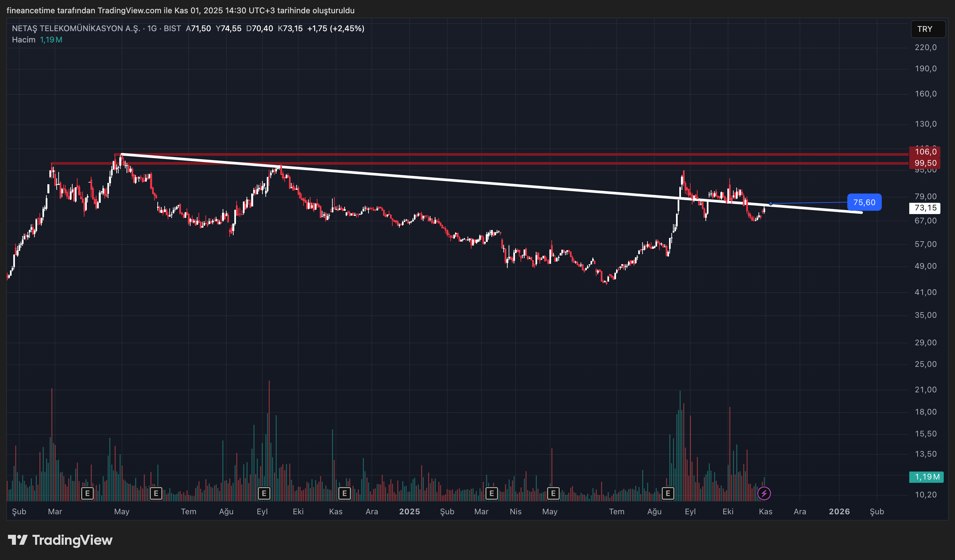Viewport: 955px width, 560px height.
Task: Click the blue anchor dot of price line
Action: click(x=770, y=204)
